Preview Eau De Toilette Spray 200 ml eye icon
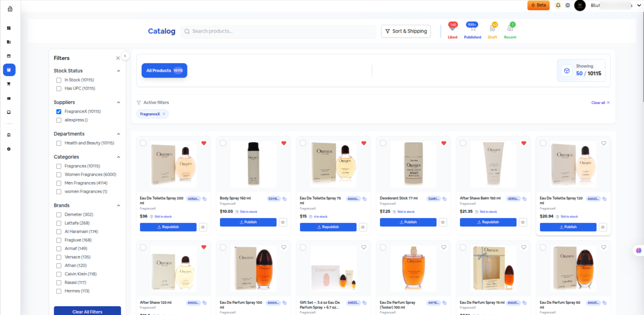Image resolution: width=644 pixels, height=315 pixels. pos(203,227)
